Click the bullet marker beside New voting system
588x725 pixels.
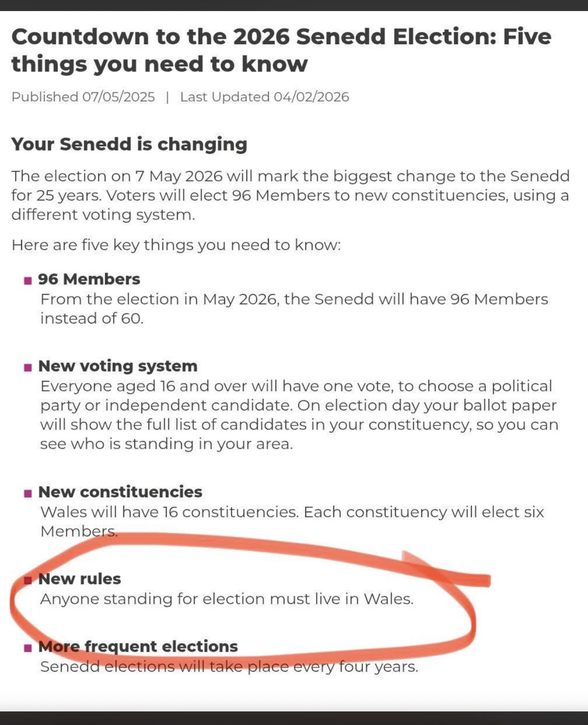28,367
